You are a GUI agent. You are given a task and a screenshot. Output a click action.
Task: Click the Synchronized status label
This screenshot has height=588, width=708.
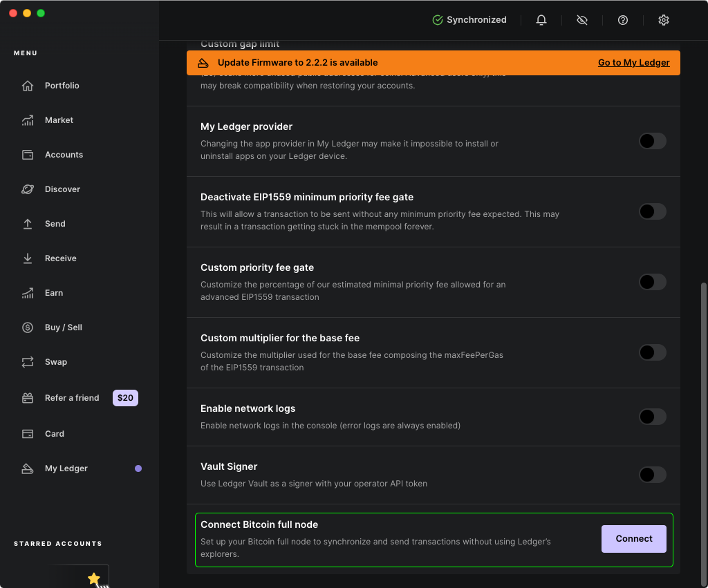point(476,20)
